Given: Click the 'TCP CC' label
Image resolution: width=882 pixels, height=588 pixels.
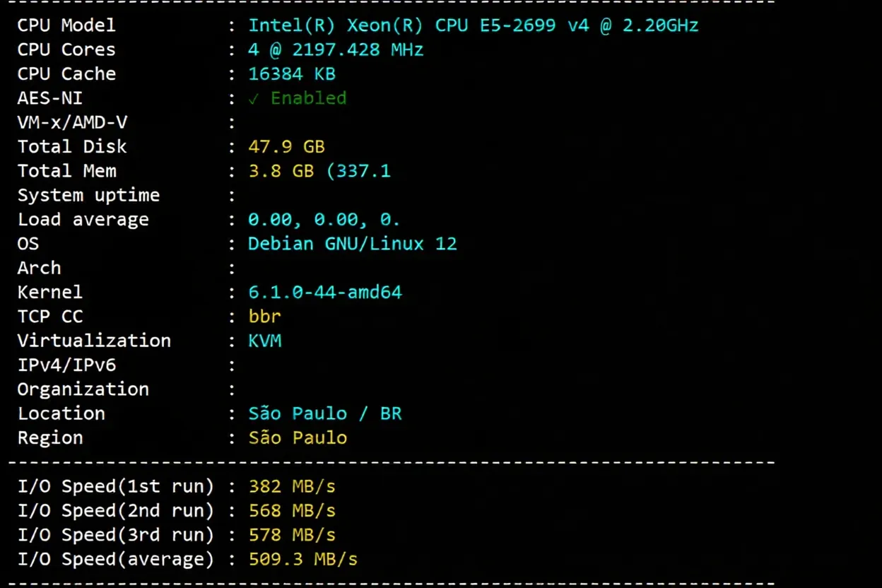Looking at the screenshot, I should 50,317.
